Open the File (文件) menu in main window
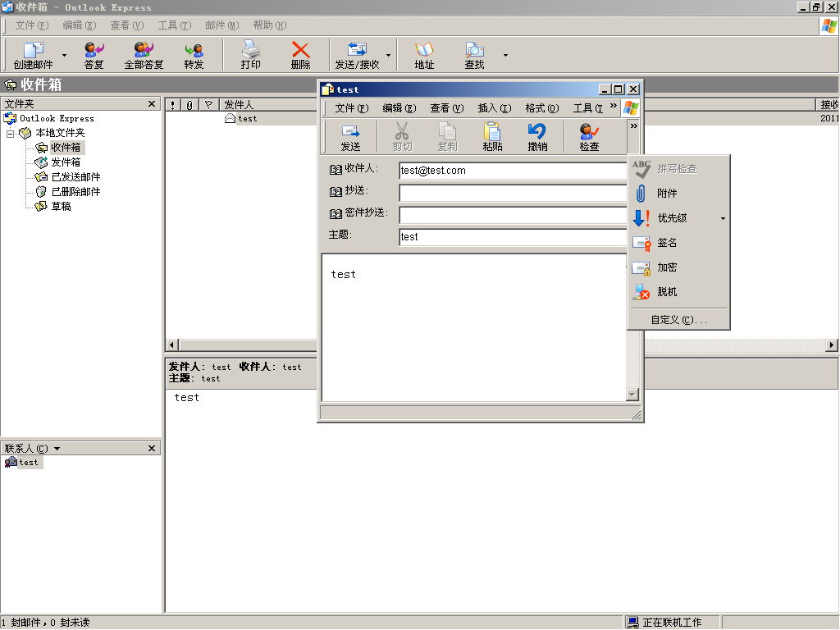This screenshot has height=630, width=840. (32, 25)
